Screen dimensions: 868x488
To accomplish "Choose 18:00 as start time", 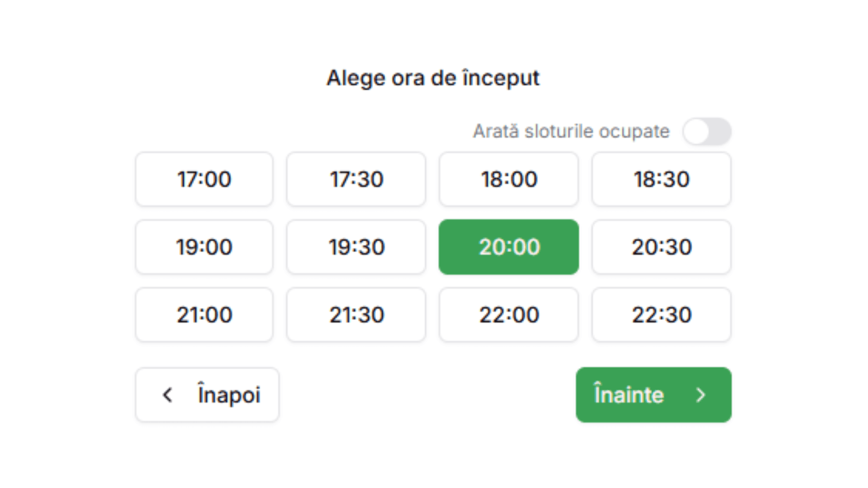I will 509,179.
